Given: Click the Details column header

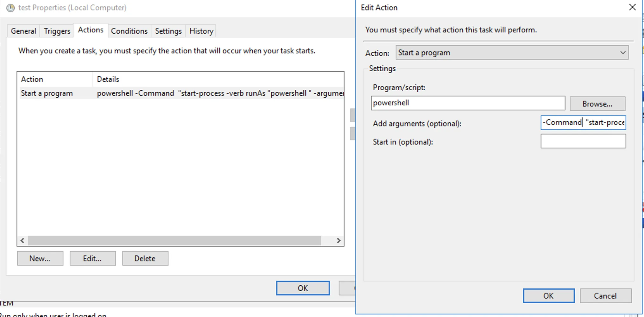Looking at the screenshot, I should [x=218, y=79].
